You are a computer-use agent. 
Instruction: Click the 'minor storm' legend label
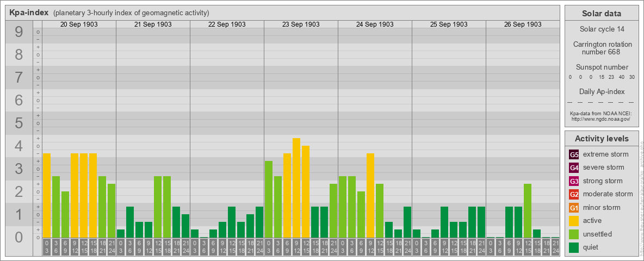(x=602, y=207)
